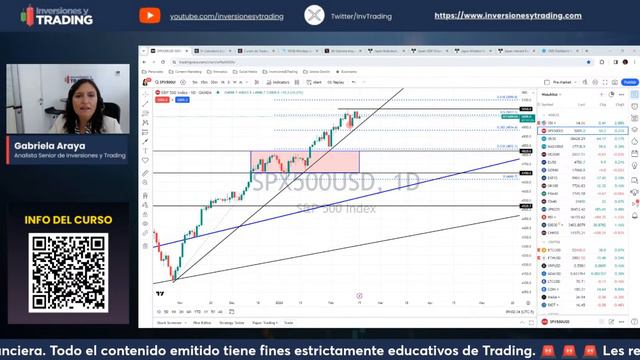Open a new browser tab

click(x=587, y=51)
